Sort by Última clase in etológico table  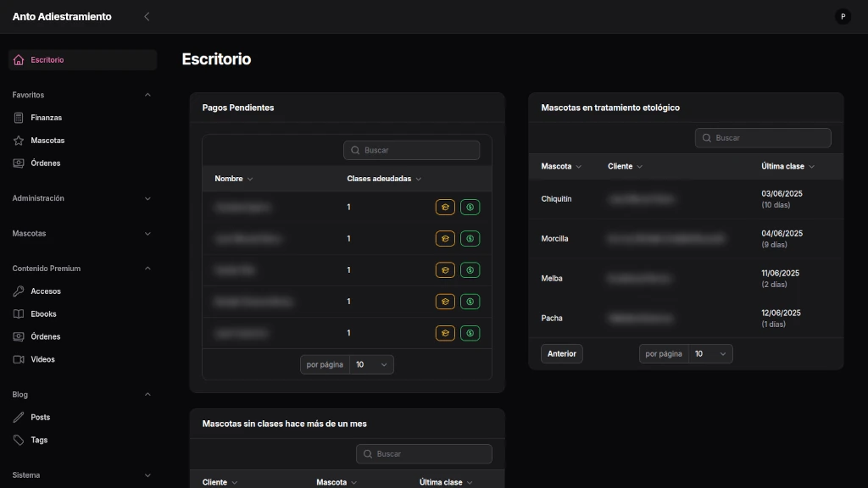click(x=787, y=167)
